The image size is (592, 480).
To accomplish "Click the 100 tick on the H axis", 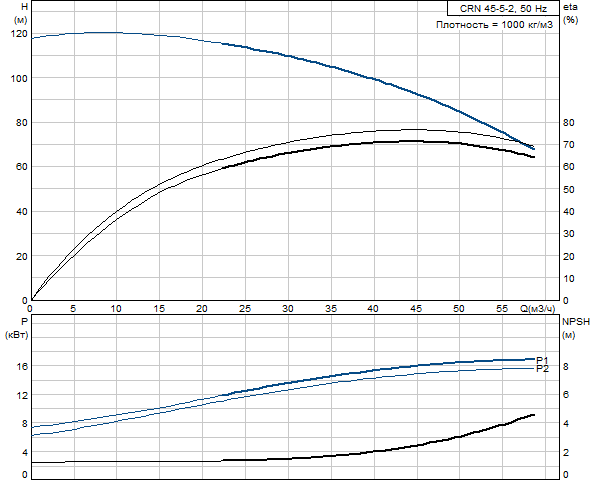I will coord(20,79).
